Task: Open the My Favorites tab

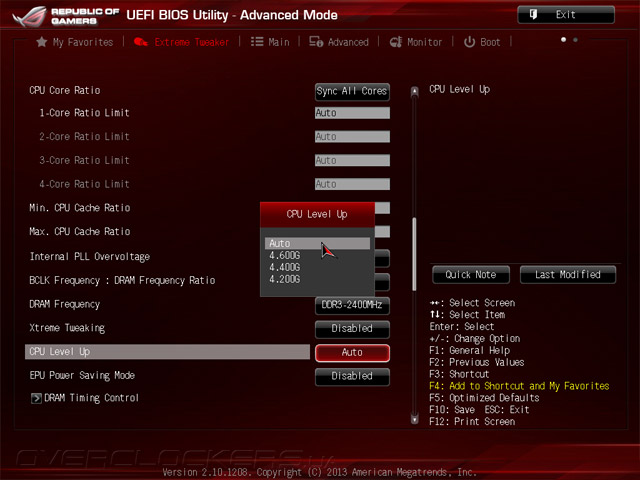Action: [x=75, y=42]
